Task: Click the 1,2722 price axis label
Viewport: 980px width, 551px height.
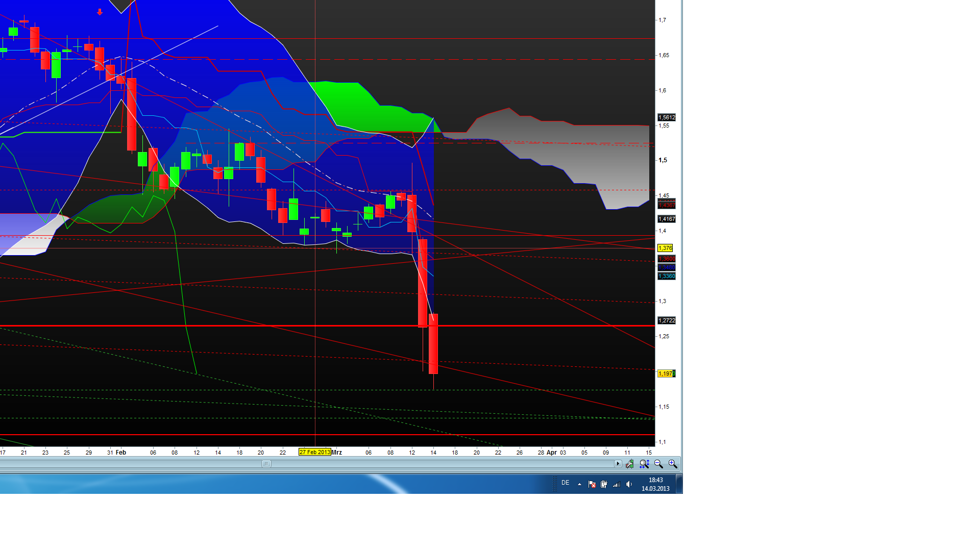Action: tap(666, 320)
